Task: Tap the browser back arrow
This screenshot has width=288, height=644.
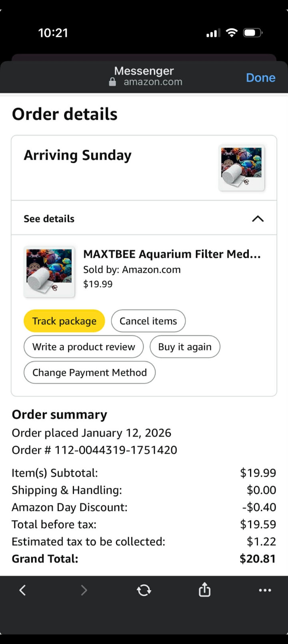Action: [x=23, y=590]
